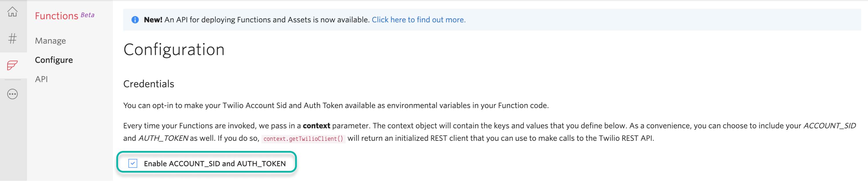Click the bold 'New!' text in banner

153,20
